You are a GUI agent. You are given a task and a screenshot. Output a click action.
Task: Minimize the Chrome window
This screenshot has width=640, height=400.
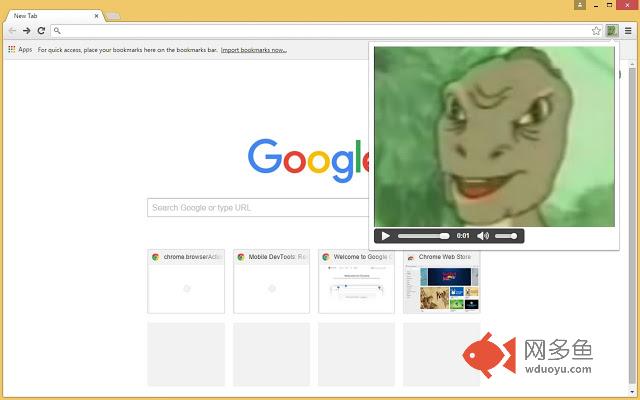[596, 5]
